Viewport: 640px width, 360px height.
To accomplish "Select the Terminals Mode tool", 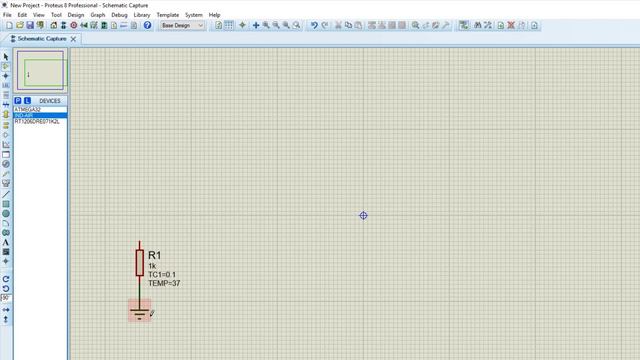I will [6, 125].
